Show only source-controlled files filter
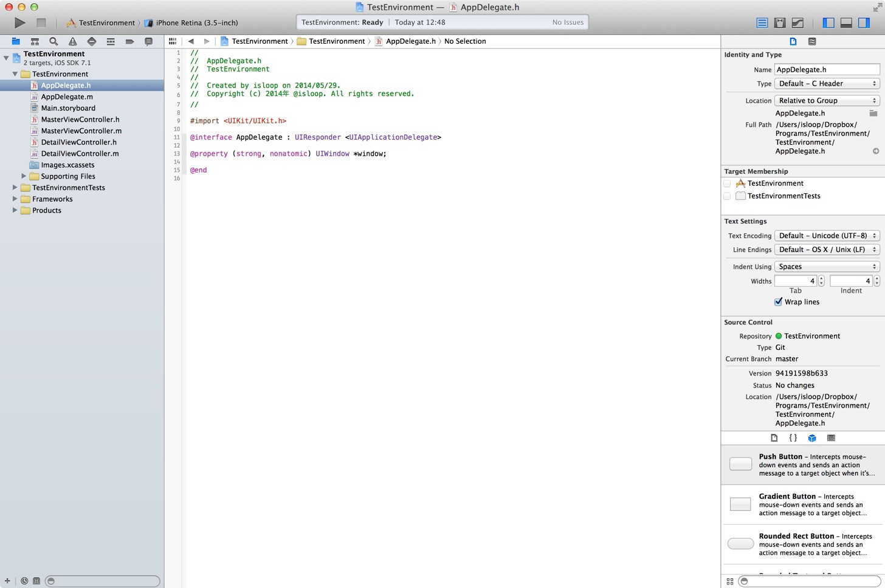The image size is (885, 588). pos(36,581)
